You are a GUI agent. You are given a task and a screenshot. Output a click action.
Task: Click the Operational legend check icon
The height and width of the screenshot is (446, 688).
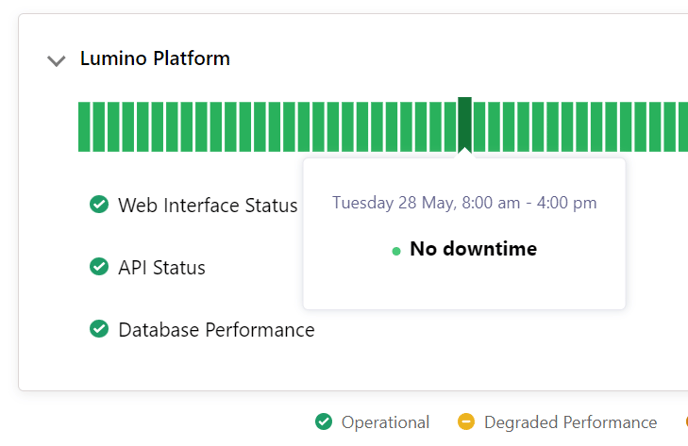click(x=324, y=422)
